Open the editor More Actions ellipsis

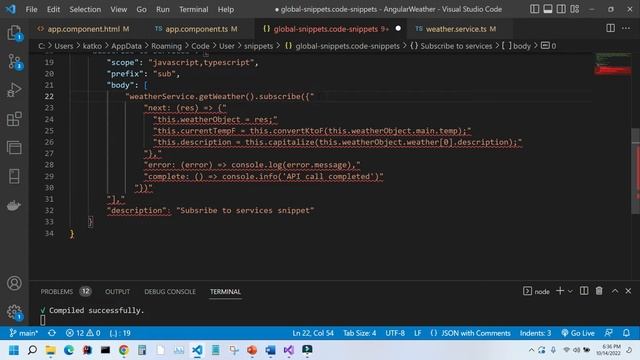click(x=626, y=28)
